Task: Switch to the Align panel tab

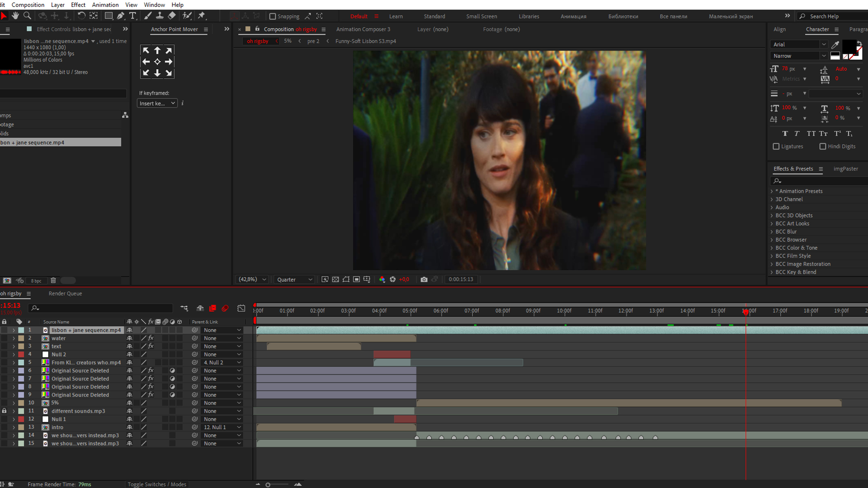Action: 780,29
